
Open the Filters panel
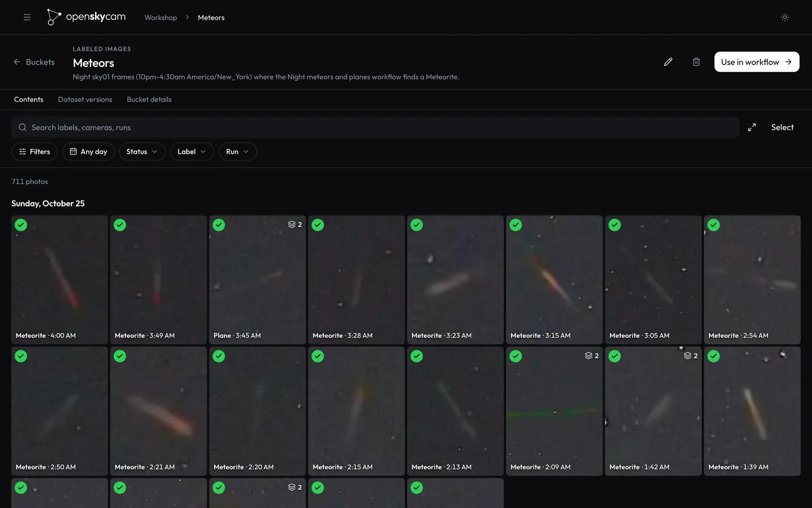(x=35, y=151)
